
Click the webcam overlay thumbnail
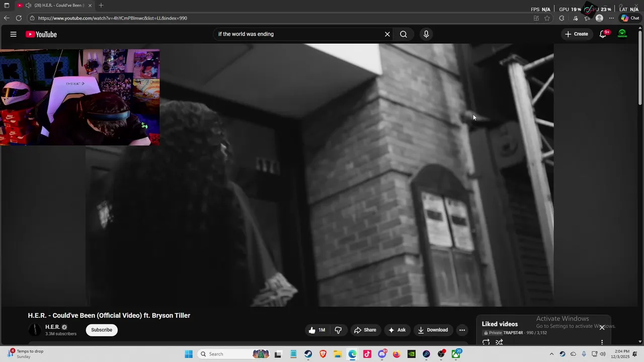pyautogui.click(x=80, y=97)
